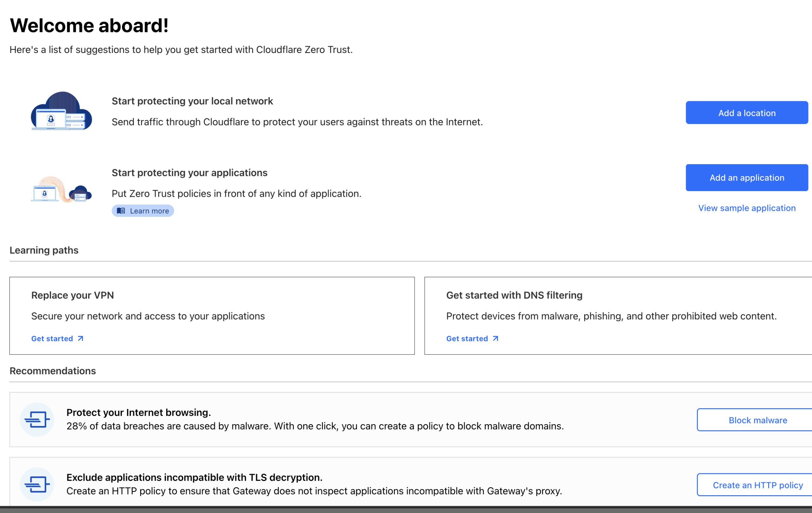Click the Block malware button
812x513 pixels.
(x=755, y=420)
